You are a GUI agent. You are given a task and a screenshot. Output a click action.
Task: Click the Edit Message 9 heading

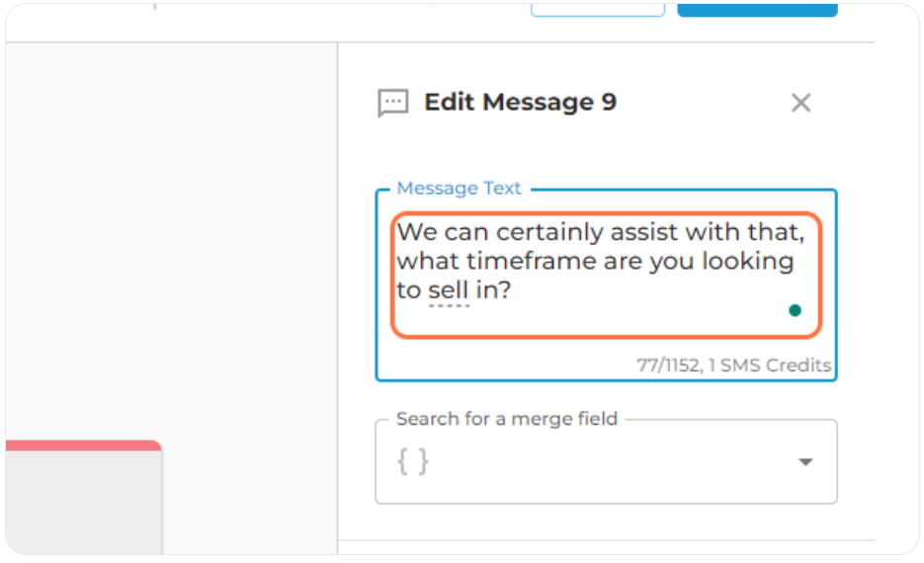tap(521, 103)
